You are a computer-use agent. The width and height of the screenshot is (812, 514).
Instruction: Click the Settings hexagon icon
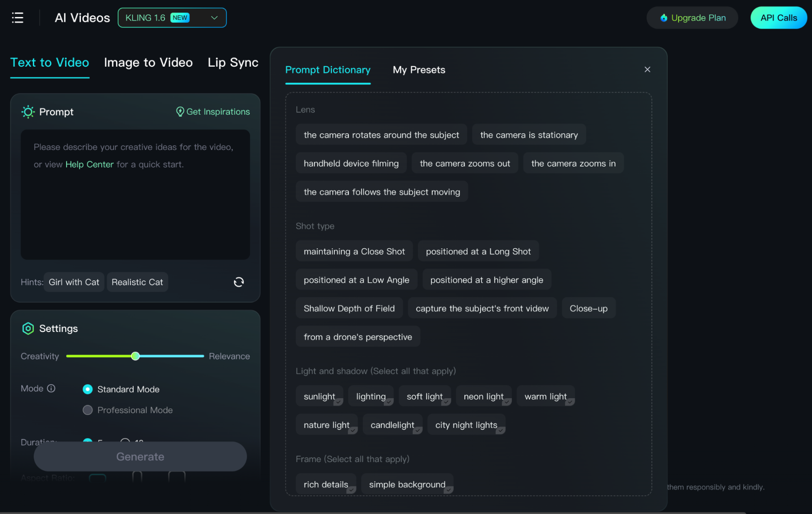pos(28,328)
